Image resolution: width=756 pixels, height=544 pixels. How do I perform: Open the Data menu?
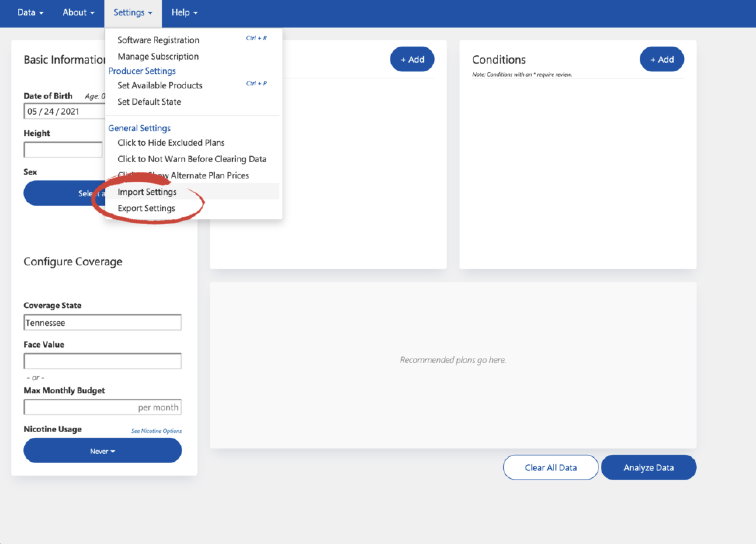[30, 12]
